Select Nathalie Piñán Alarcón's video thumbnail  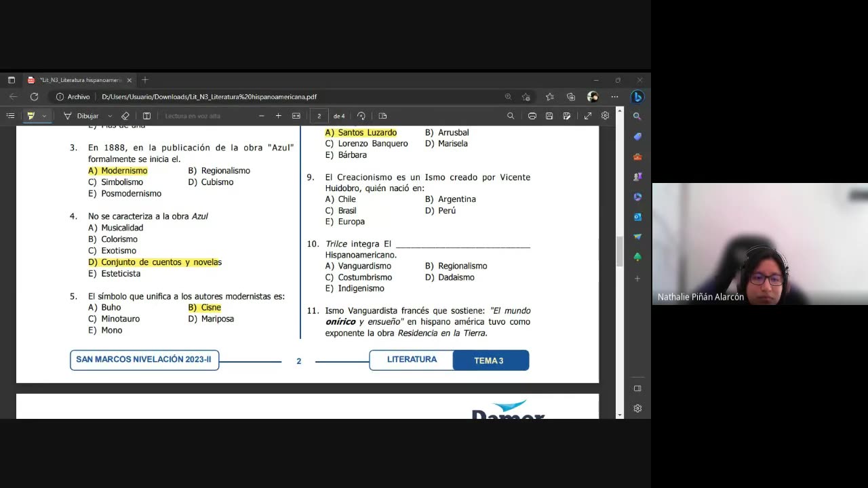[x=760, y=244]
